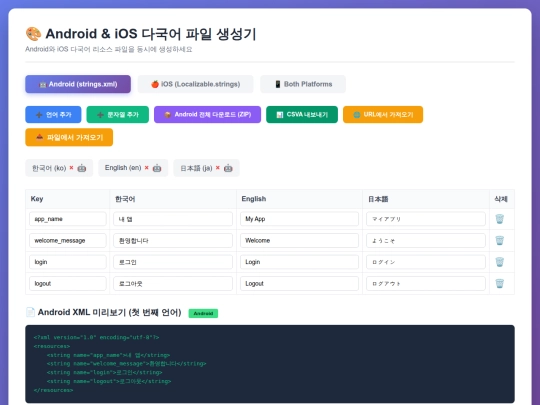Edit the Korean value 로그아웃 field

(173, 283)
